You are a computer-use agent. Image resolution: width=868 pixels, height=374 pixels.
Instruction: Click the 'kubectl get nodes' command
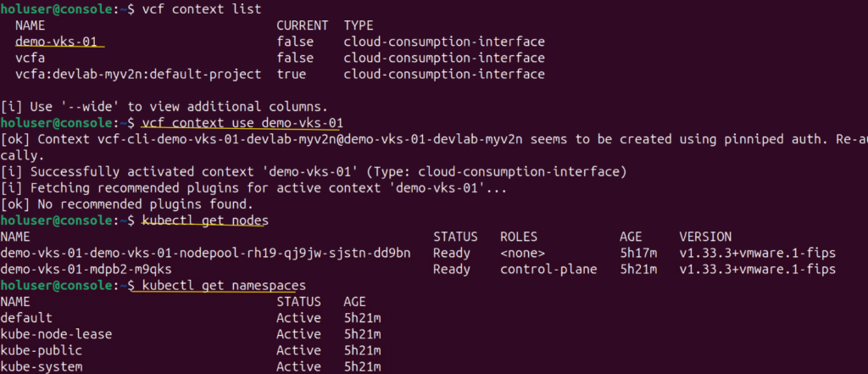[x=203, y=220]
